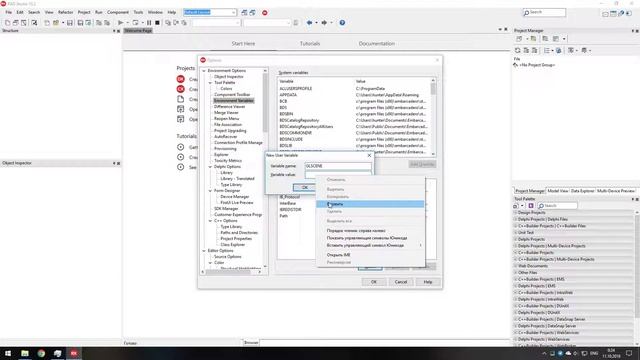Click the Project Manager refresh icon
Viewport: 640px width, 360px height.
[x=518, y=51]
